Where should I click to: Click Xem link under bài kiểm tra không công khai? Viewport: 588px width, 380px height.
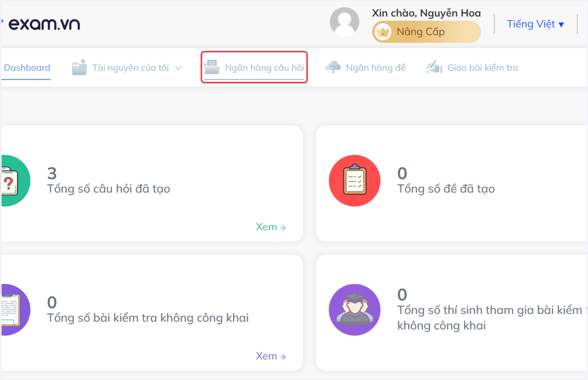(271, 356)
